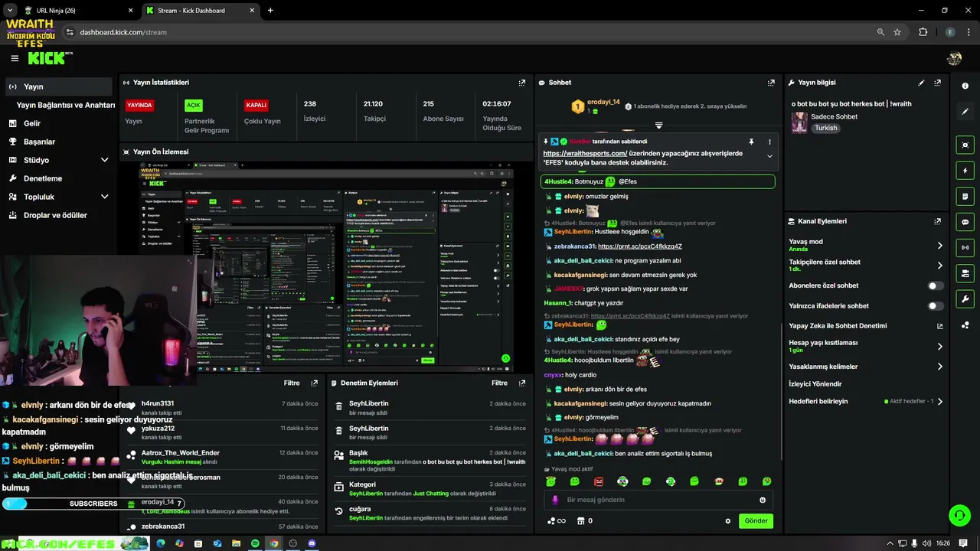
Task: Pop out the Yayın bilgisi panel
Action: (x=937, y=83)
